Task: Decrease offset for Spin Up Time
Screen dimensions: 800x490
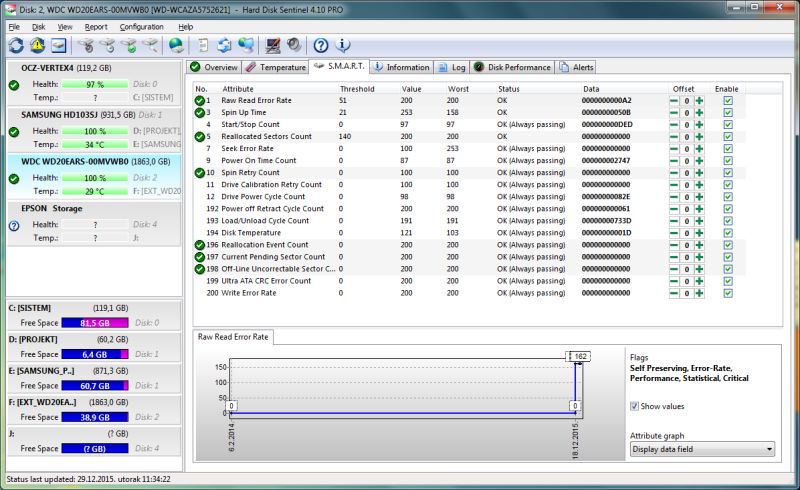Action: click(x=674, y=113)
